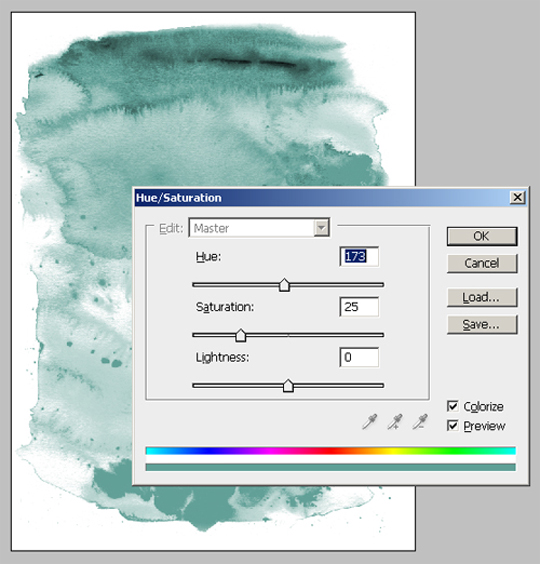
Task: Click the Saturation slider handle
Action: click(240, 335)
